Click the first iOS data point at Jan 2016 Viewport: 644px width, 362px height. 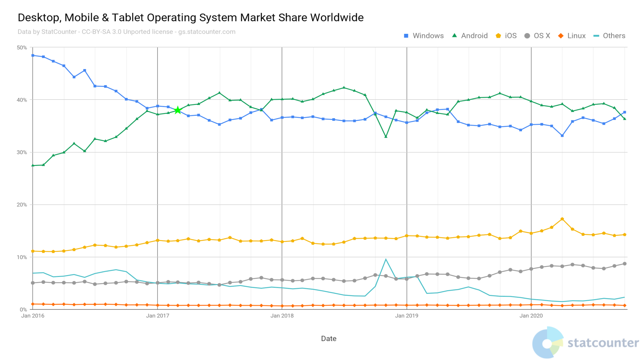point(33,251)
